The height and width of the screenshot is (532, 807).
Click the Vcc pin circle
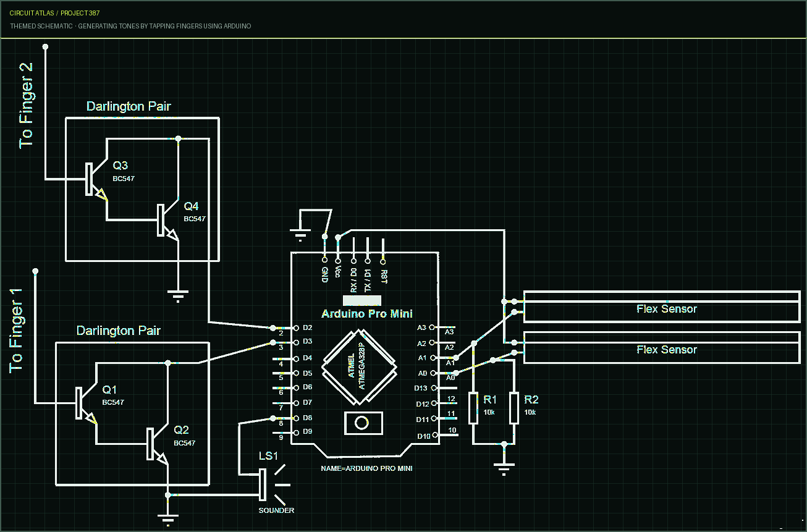338,261
